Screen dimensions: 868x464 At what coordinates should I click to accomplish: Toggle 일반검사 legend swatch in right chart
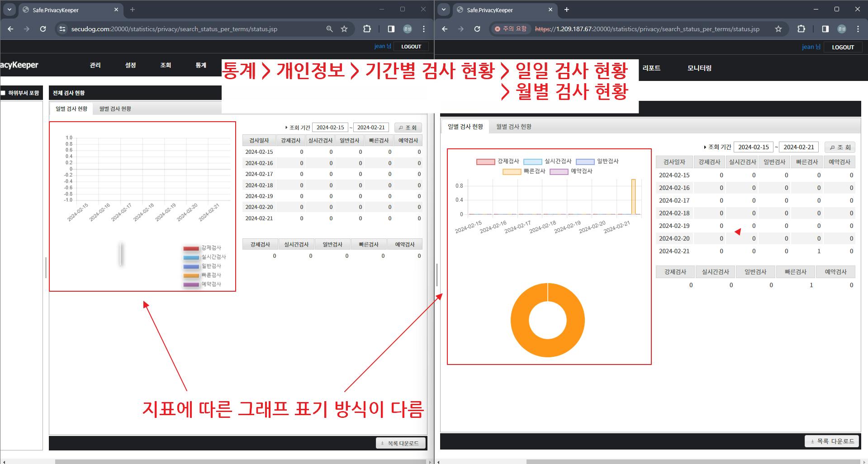pos(585,161)
